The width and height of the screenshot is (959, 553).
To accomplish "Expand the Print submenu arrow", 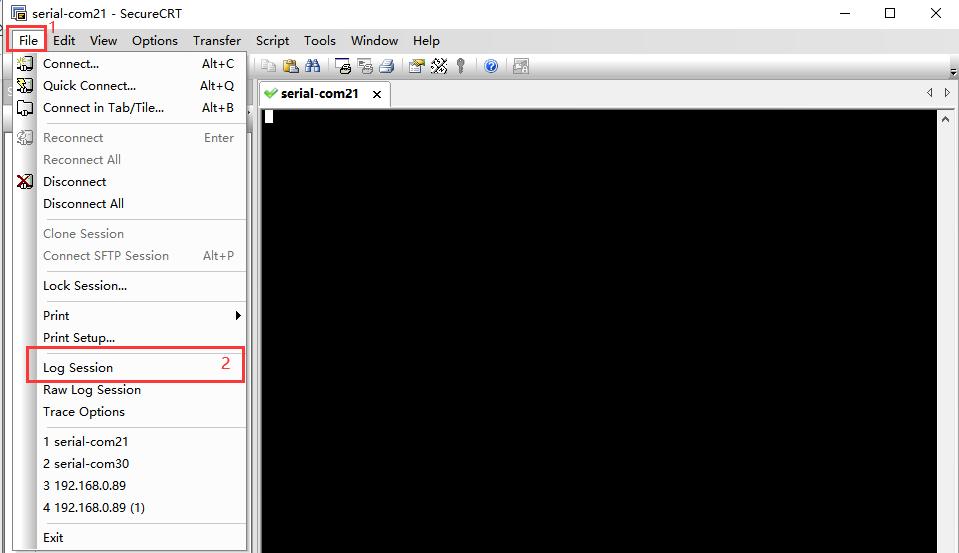I will coord(238,316).
